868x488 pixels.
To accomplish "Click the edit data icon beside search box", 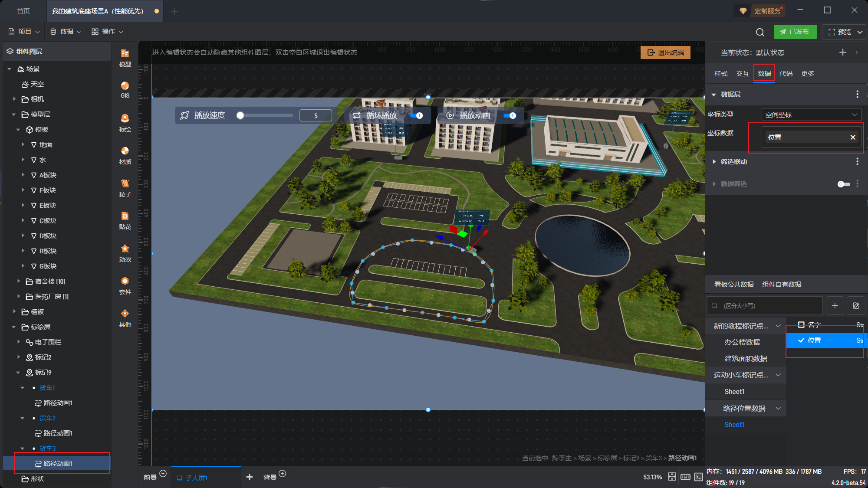I will click(856, 306).
